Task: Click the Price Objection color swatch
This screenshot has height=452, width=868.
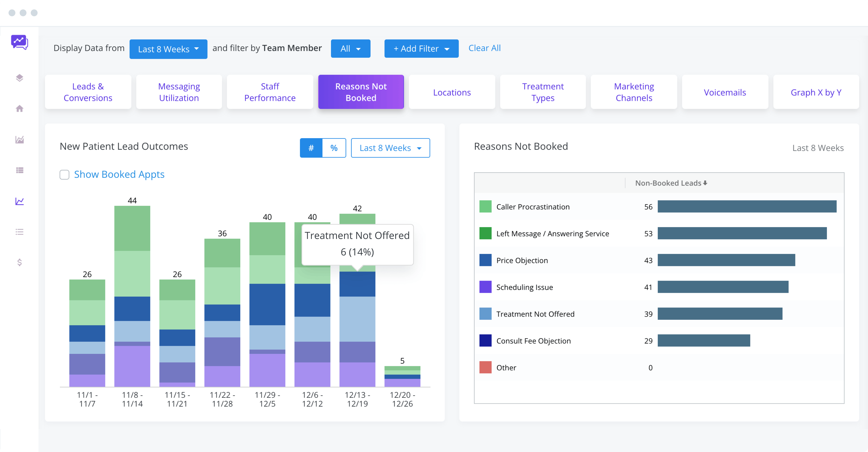Action: pos(485,260)
